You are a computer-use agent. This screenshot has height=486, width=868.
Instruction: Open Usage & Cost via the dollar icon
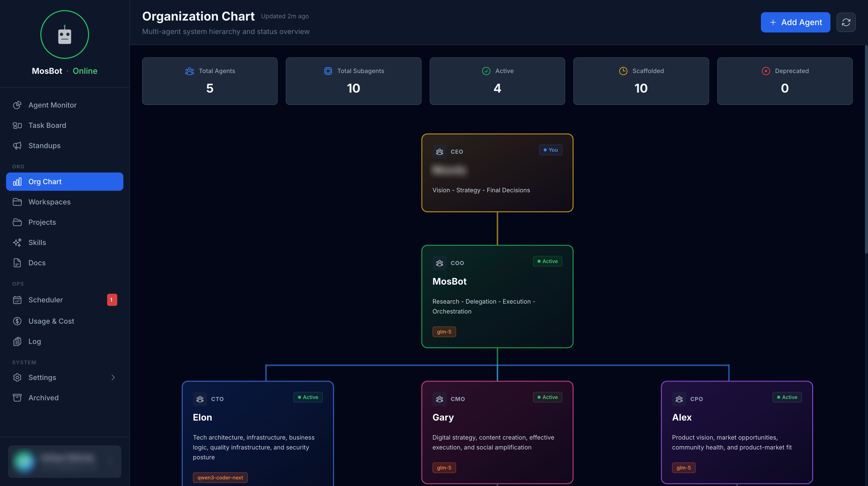[x=18, y=321]
